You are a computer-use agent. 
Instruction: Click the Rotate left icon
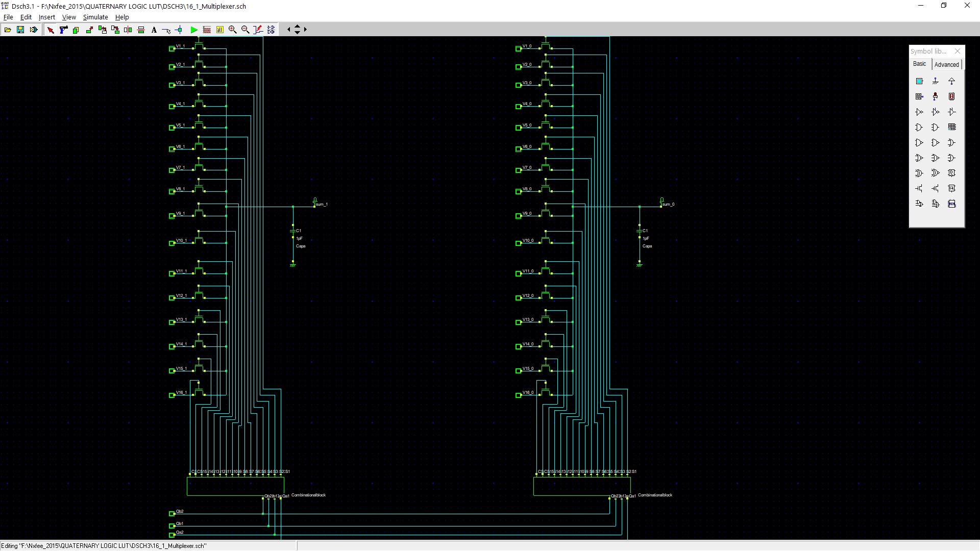point(102,30)
